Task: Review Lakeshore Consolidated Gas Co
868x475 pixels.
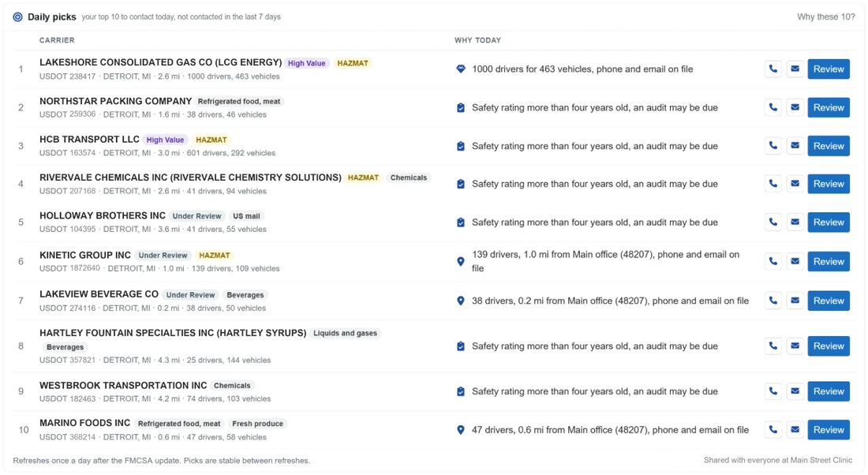Action: (828, 69)
